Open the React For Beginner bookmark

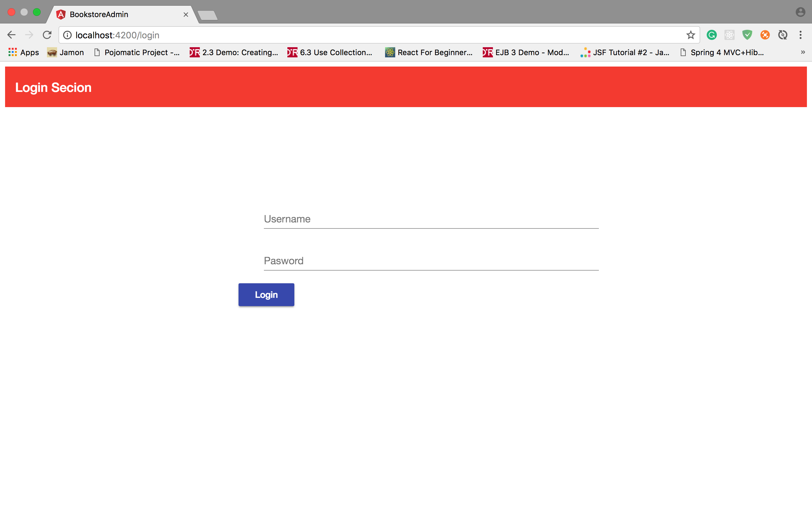coord(429,52)
